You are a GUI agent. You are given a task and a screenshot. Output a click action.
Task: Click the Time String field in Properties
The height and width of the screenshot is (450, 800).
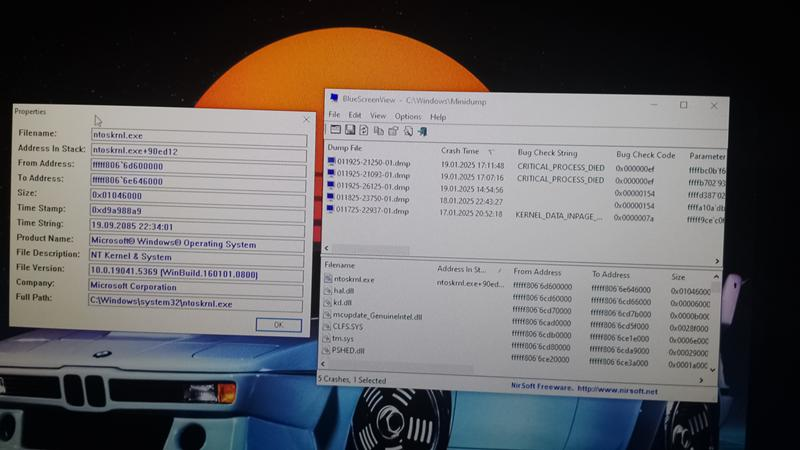[197, 226]
